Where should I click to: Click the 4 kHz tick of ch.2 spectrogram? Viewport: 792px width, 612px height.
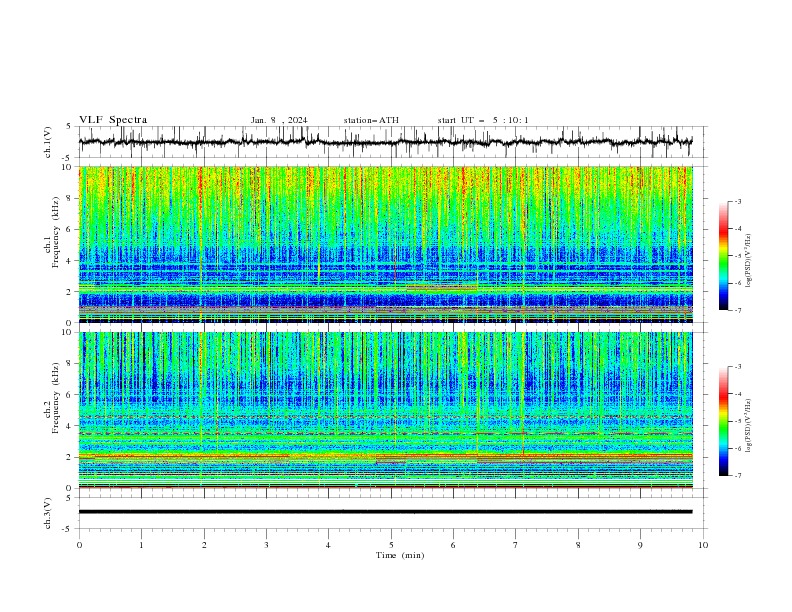70,426
